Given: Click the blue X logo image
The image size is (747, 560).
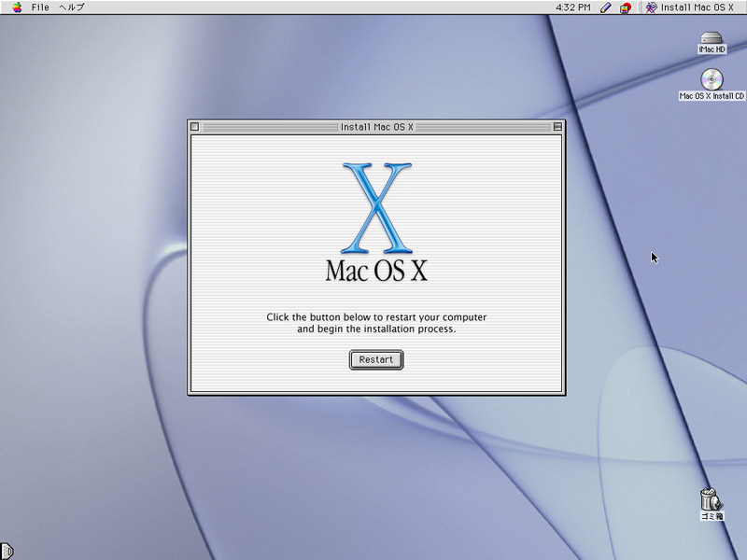Looking at the screenshot, I should click(x=376, y=207).
